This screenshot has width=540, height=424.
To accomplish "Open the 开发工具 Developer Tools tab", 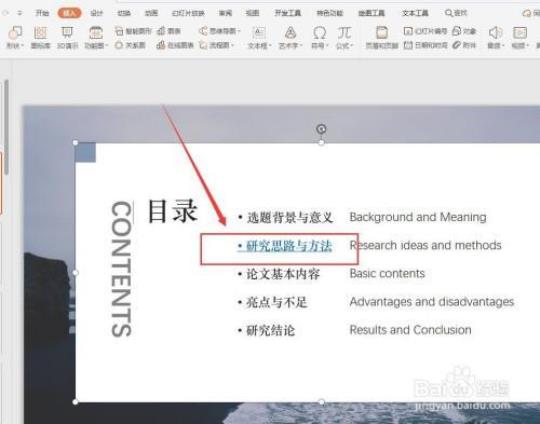I will pos(288,13).
